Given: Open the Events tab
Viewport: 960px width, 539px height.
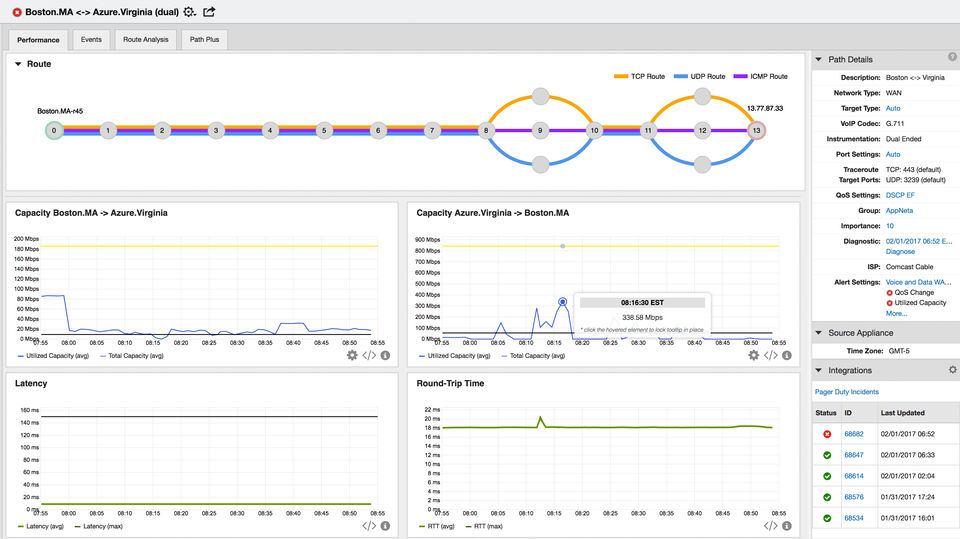Looking at the screenshot, I should (x=91, y=40).
